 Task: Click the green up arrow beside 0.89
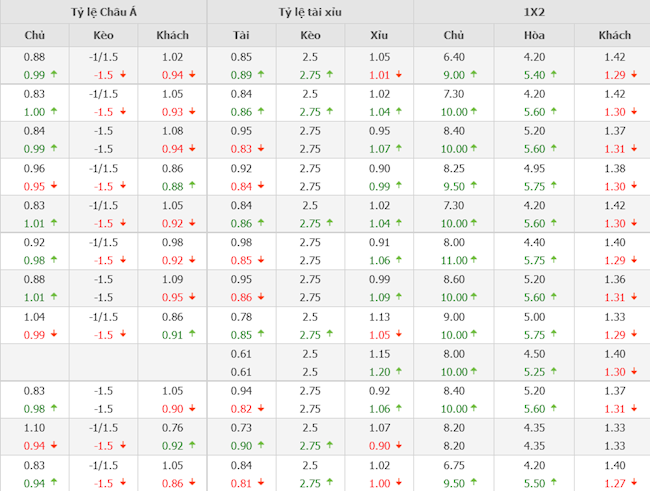[x=260, y=74]
